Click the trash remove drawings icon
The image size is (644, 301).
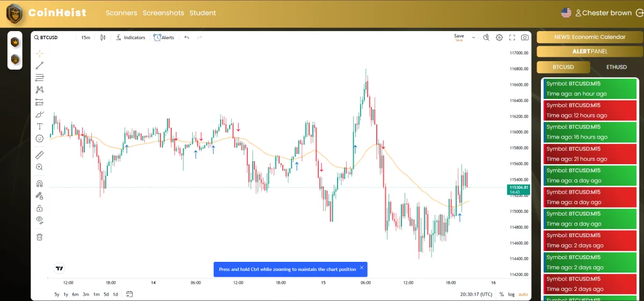pos(40,237)
